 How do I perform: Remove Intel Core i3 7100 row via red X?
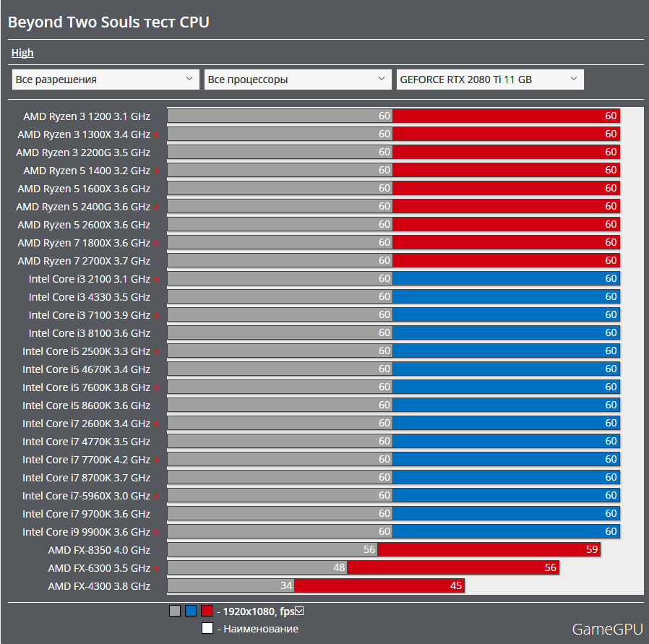click(156, 316)
